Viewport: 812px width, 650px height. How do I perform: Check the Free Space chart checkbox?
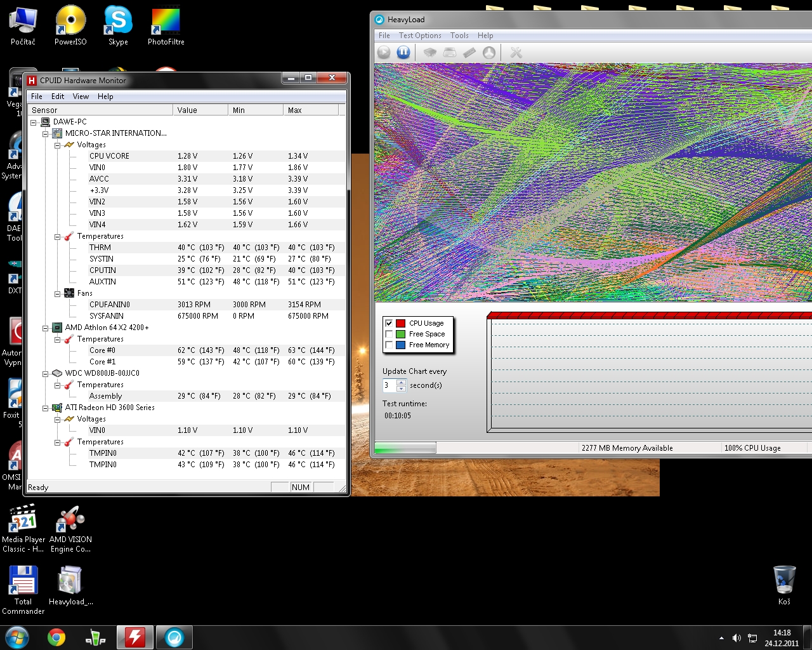coord(389,334)
